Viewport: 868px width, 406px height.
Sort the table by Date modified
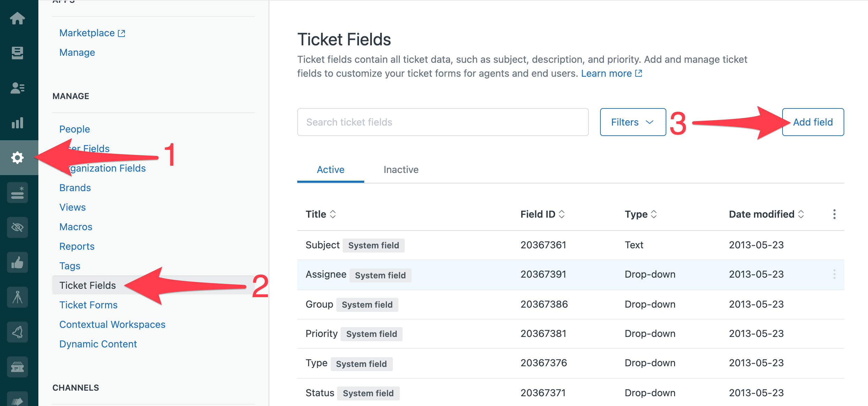click(x=766, y=214)
